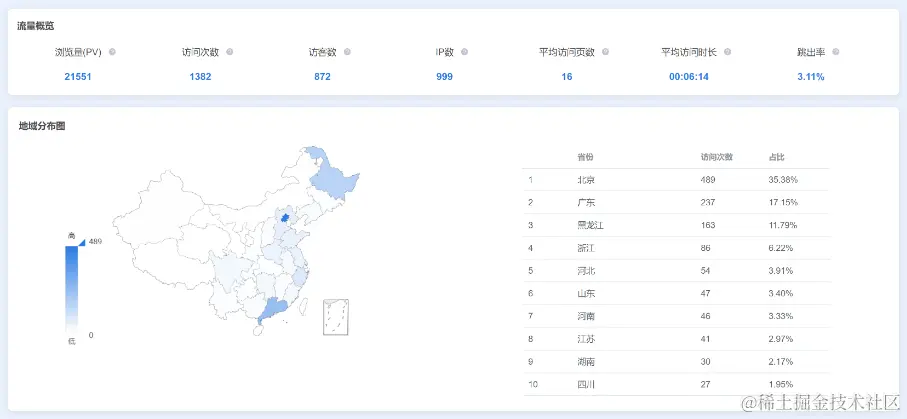Click the 访问次数 table column header
The image size is (907, 419).
[x=717, y=157]
